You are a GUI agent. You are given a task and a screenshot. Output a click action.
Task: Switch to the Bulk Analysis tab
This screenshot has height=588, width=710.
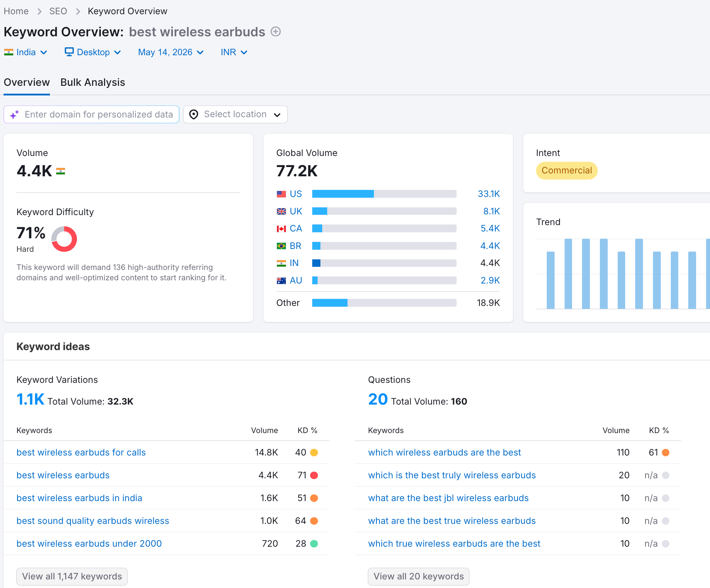click(x=93, y=83)
